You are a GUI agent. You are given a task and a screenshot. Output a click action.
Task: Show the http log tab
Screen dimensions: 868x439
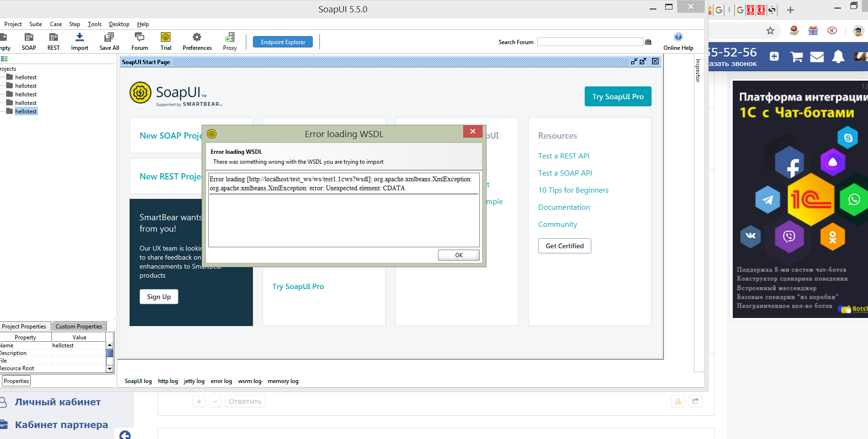tap(168, 381)
